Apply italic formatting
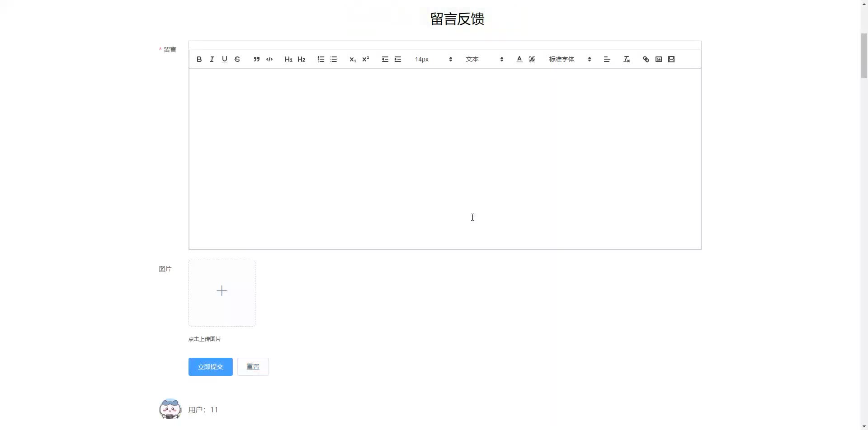 coord(211,59)
